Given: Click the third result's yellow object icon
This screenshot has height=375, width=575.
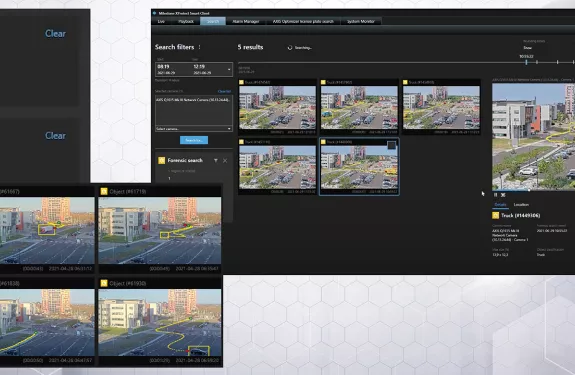Looking at the screenshot, I should pos(405,82).
